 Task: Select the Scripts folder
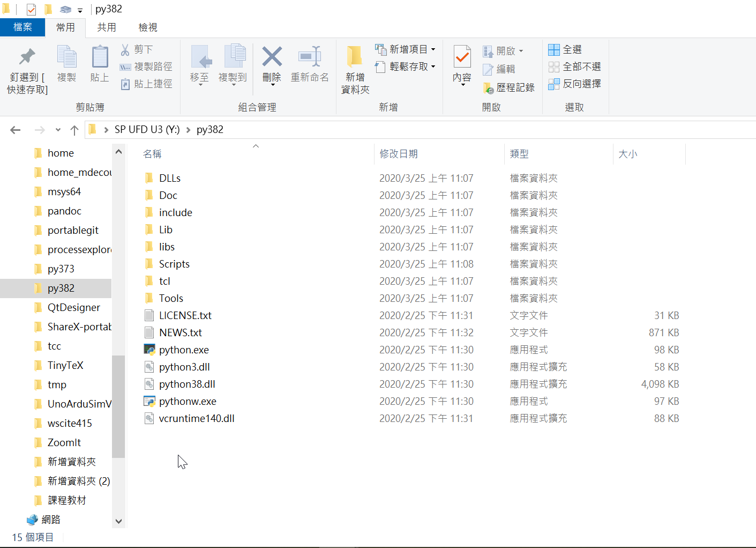pyautogui.click(x=174, y=264)
